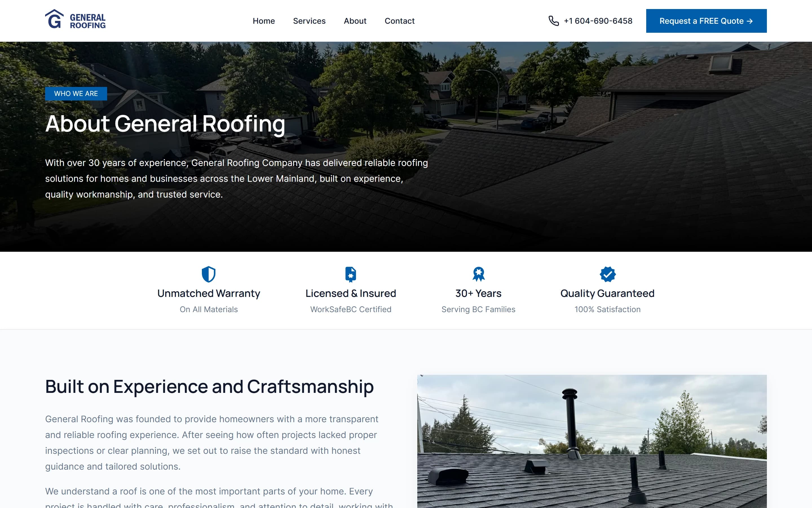
Task: Click the WHO WE ARE badge
Action: point(76,93)
